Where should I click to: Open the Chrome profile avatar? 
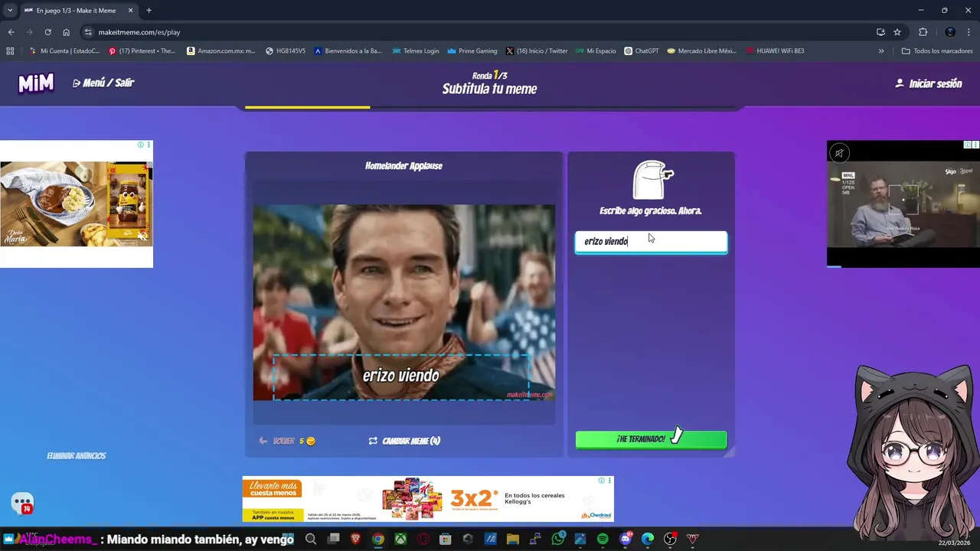pos(950,32)
